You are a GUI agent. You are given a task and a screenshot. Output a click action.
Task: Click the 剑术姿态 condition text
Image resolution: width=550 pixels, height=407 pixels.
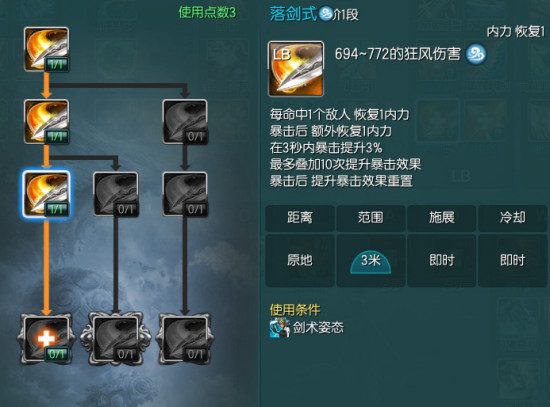tap(318, 328)
